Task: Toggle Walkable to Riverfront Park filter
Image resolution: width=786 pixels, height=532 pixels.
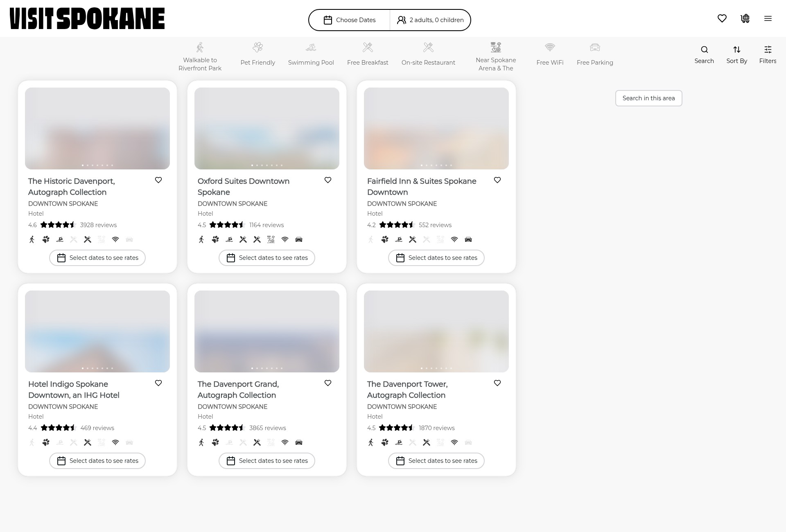Action: point(200,56)
